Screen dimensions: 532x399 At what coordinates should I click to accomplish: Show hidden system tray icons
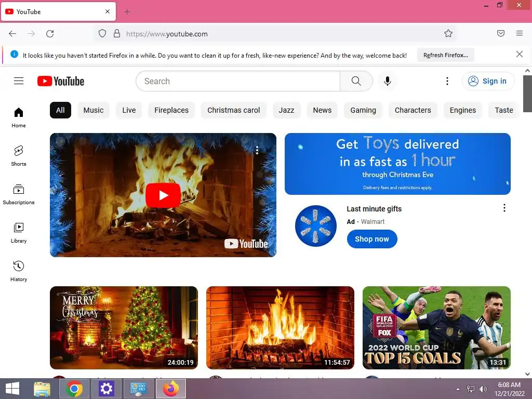click(458, 389)
